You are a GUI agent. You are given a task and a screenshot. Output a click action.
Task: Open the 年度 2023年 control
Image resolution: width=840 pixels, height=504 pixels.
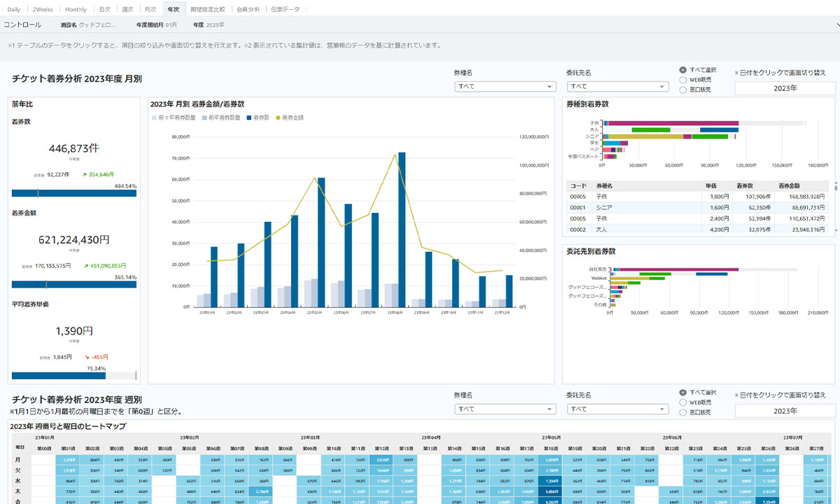[209, 25]
